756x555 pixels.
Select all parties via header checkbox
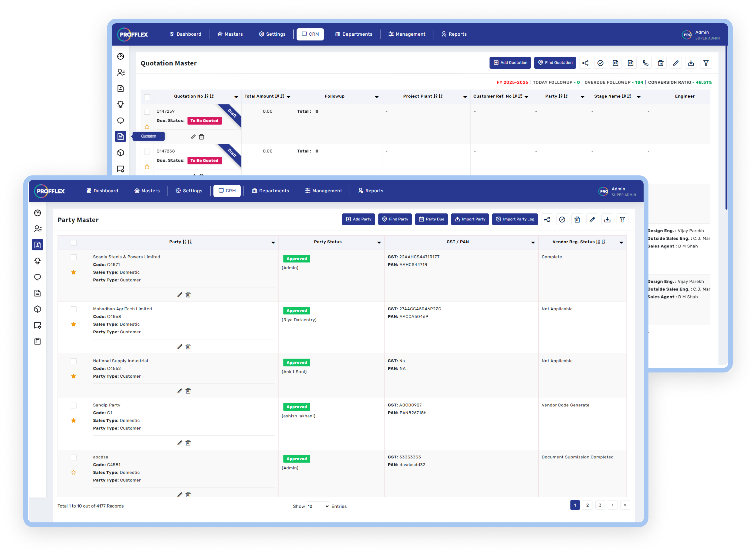point(74,243)
